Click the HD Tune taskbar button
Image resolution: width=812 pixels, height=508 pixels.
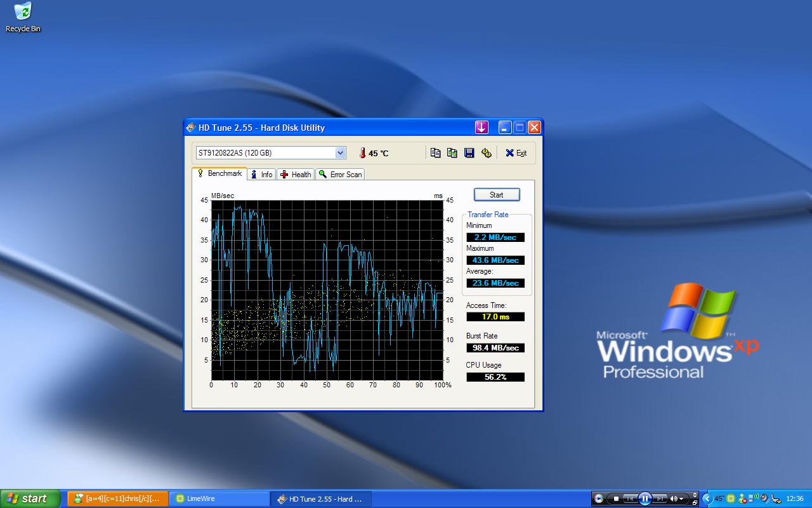pyautogui.click(x=320, y=498)
